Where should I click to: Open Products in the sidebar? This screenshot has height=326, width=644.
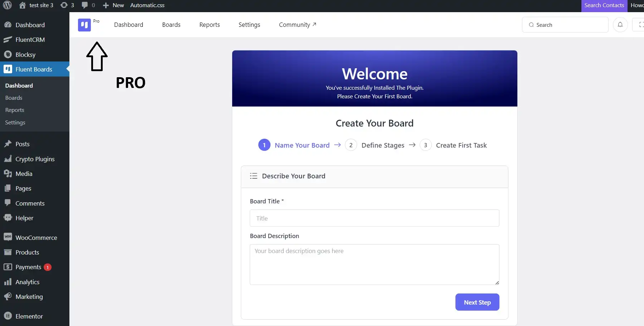coord(35,252)
